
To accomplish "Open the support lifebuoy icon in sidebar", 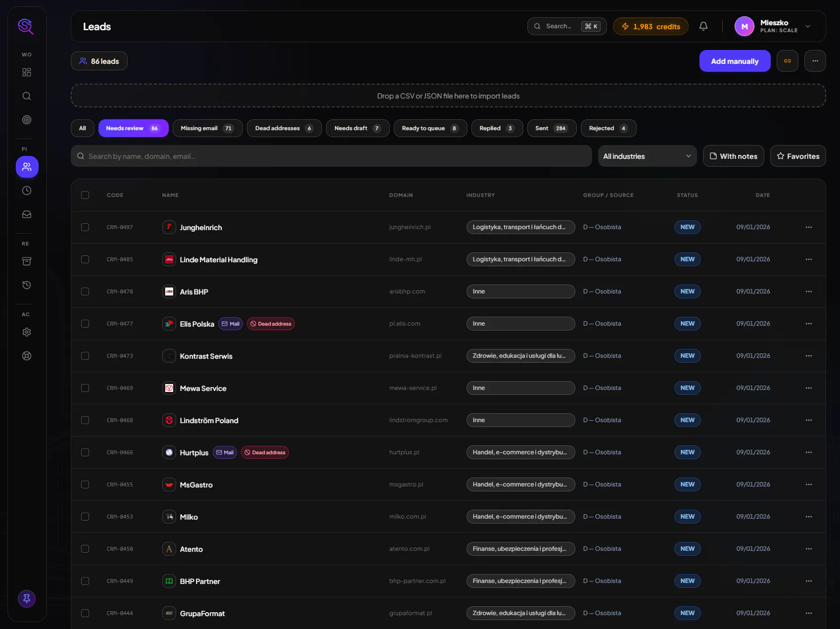I will [27, 356].
